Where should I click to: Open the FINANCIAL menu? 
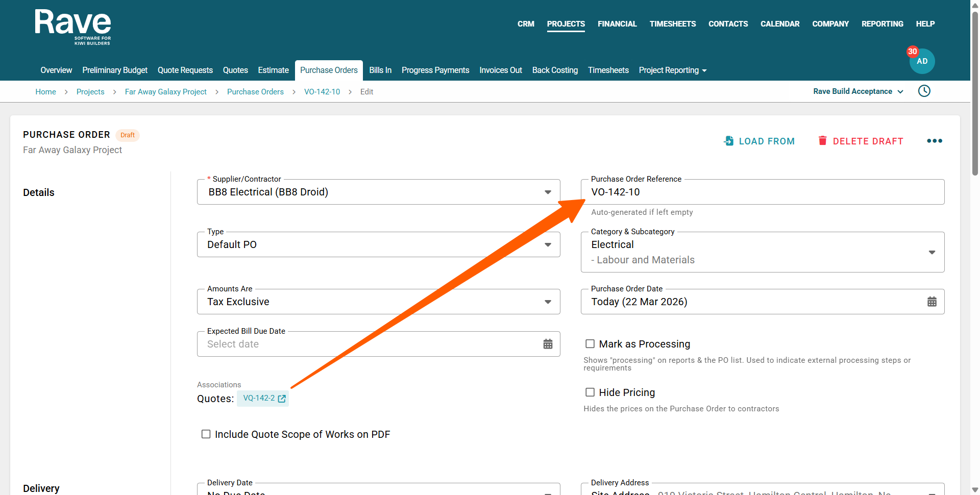[x=617, y=24]
